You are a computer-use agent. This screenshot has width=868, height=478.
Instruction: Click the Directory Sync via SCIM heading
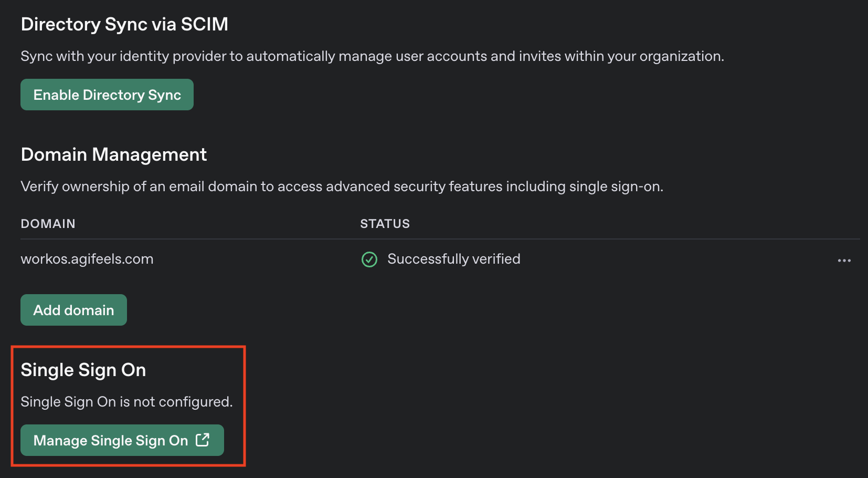pos(124,24)
